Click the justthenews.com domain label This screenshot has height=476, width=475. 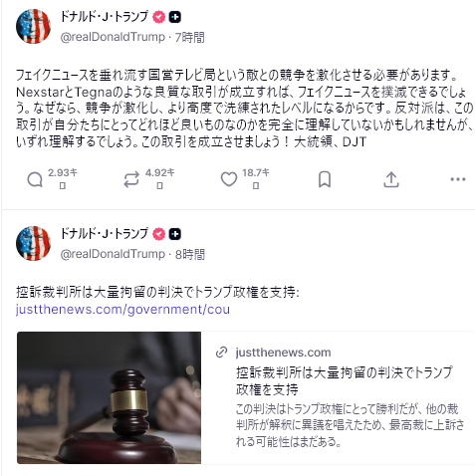(283, 353)
